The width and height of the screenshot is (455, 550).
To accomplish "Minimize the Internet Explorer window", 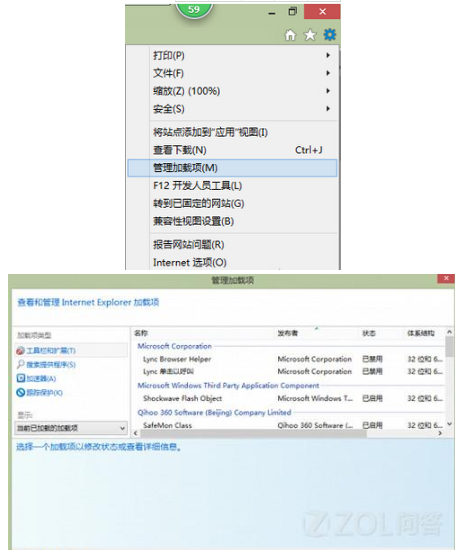I will tap(272, 13).
